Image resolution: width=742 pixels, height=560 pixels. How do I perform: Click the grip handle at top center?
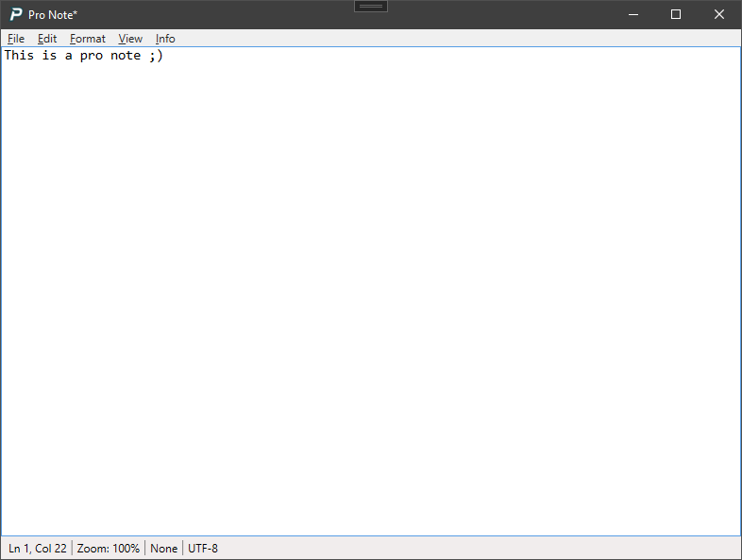pyautogui.click(x=371, y=6)
